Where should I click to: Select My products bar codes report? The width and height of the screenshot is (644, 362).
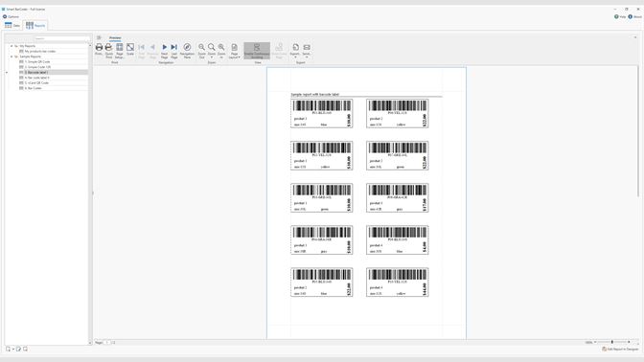click(40, 52)
